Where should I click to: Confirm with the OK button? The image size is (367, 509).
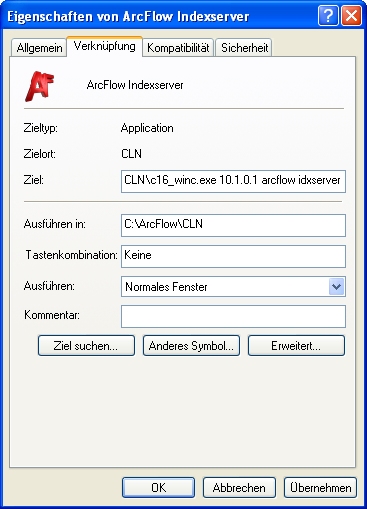tap(158, 488)
